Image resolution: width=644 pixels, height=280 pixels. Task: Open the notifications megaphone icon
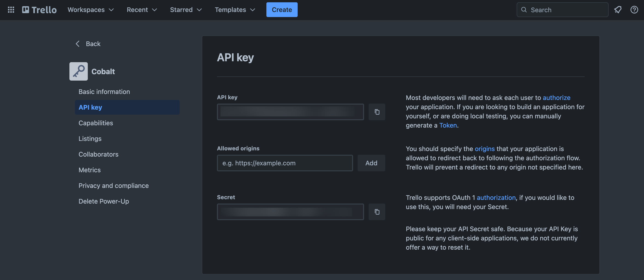(x=618, y=10)
